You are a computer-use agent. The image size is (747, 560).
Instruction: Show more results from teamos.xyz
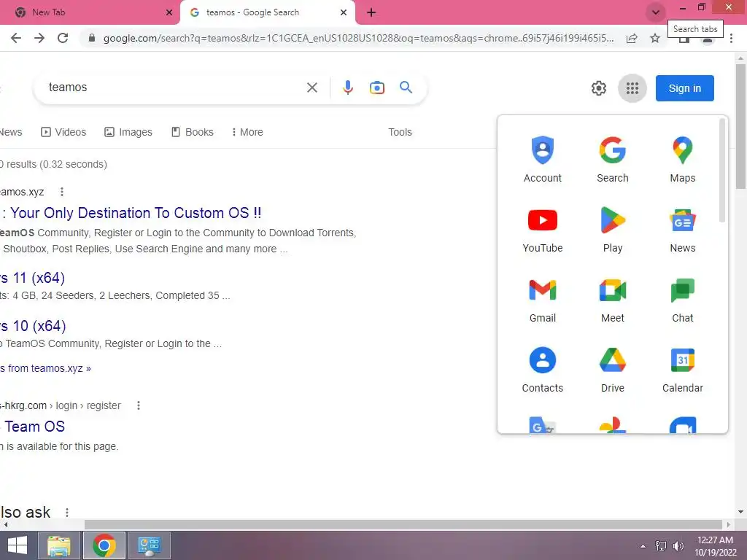[45, 368]
